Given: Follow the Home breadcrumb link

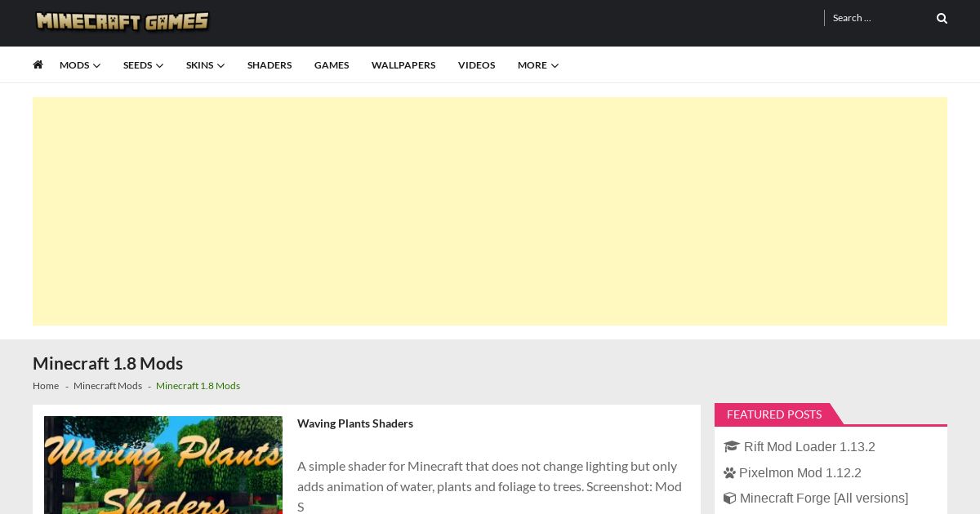Looking at the screenshot, I should tap(46, 386).
